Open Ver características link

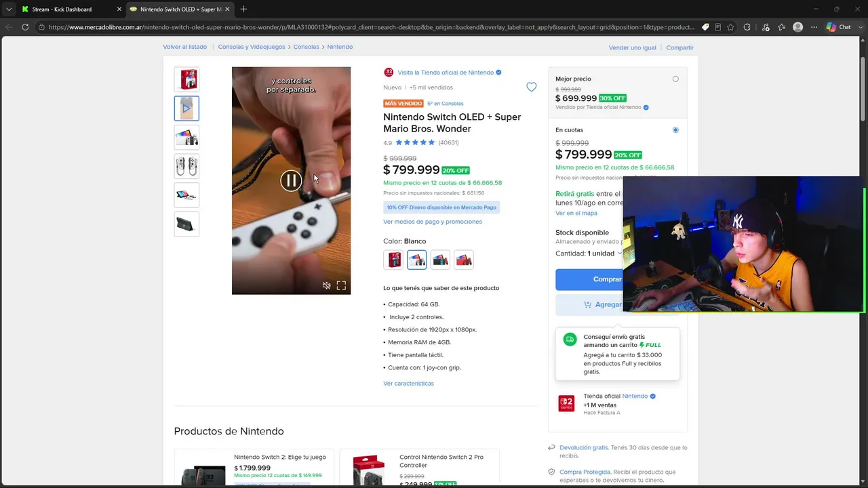coord(408,384)
